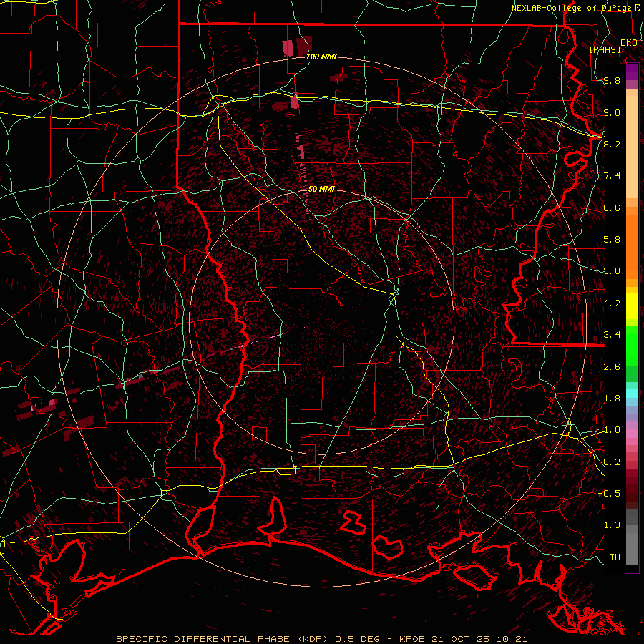Click the '50 NMI' range ring label
The width and height of the screenshot is (644, 644).
(321, 189)
